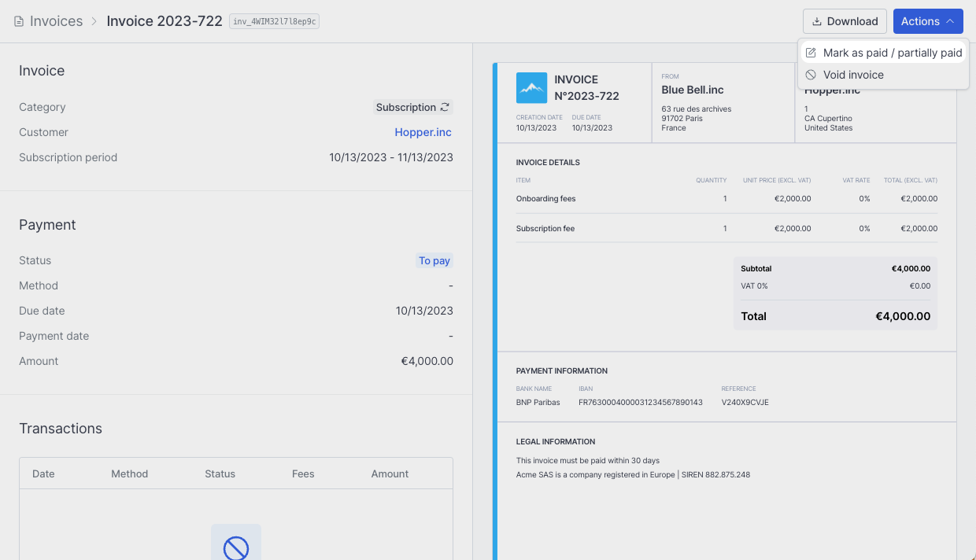Screen dimensions: 976x560
Task: Click the Subscription category badge
Action: click(413, 107)
